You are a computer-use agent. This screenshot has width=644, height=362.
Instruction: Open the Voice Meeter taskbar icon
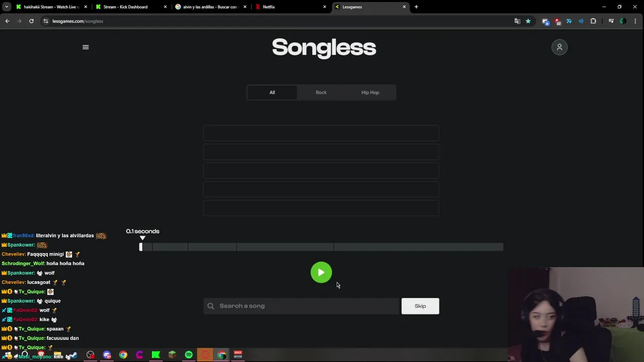[x=238, y=355]
